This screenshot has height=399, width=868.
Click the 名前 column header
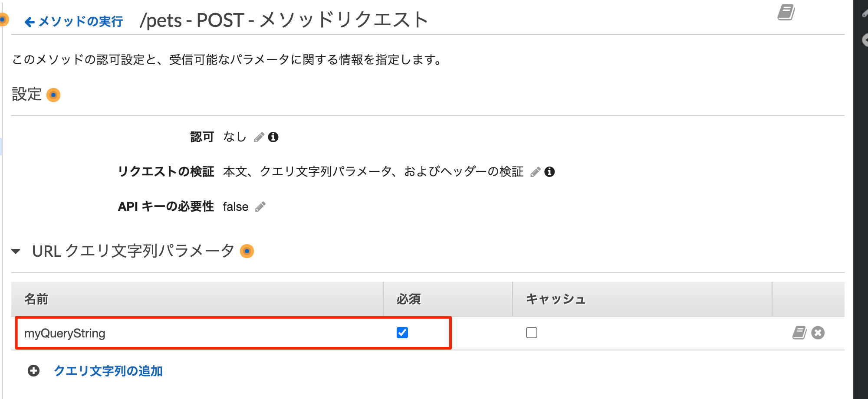pos(36,299)
